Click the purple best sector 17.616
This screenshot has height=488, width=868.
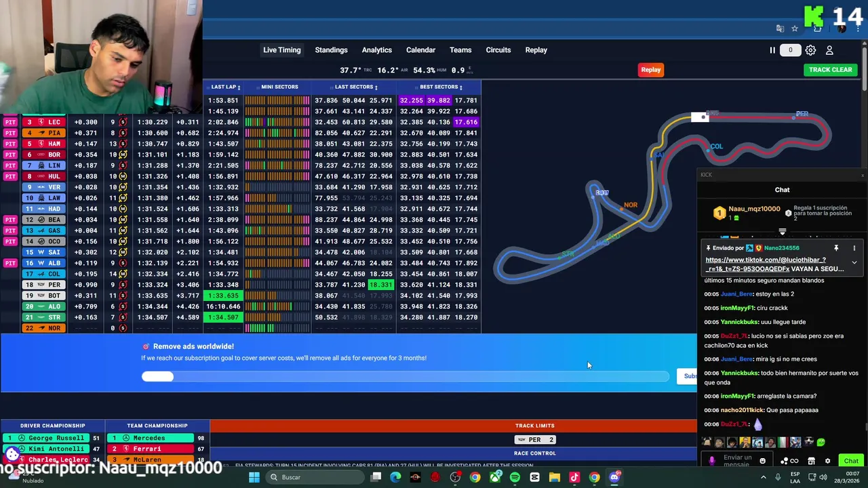tap(466, 122)
